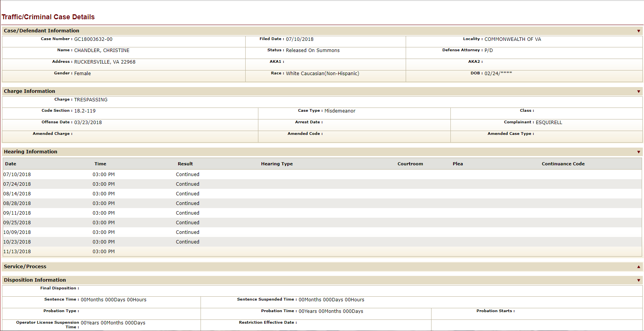Click the gender value Female
Image resolution: width=644 pixels, height=331 pixels.
click(x=83, y=74)
